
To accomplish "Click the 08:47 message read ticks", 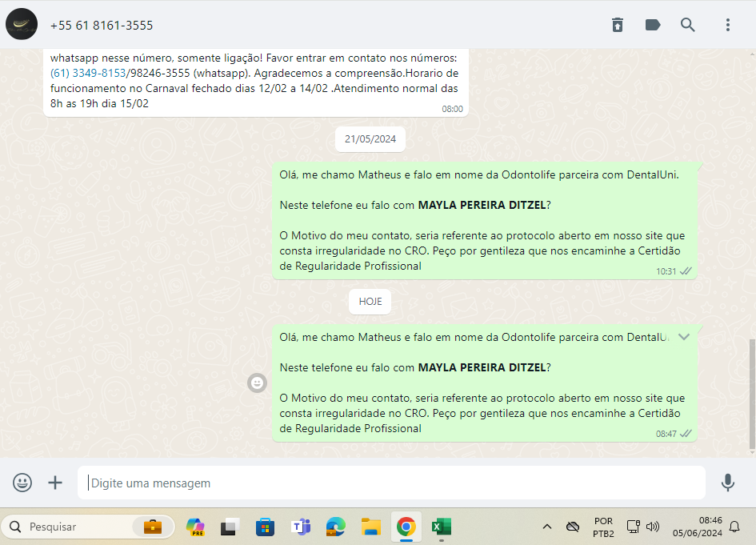I will pos(686,434).
